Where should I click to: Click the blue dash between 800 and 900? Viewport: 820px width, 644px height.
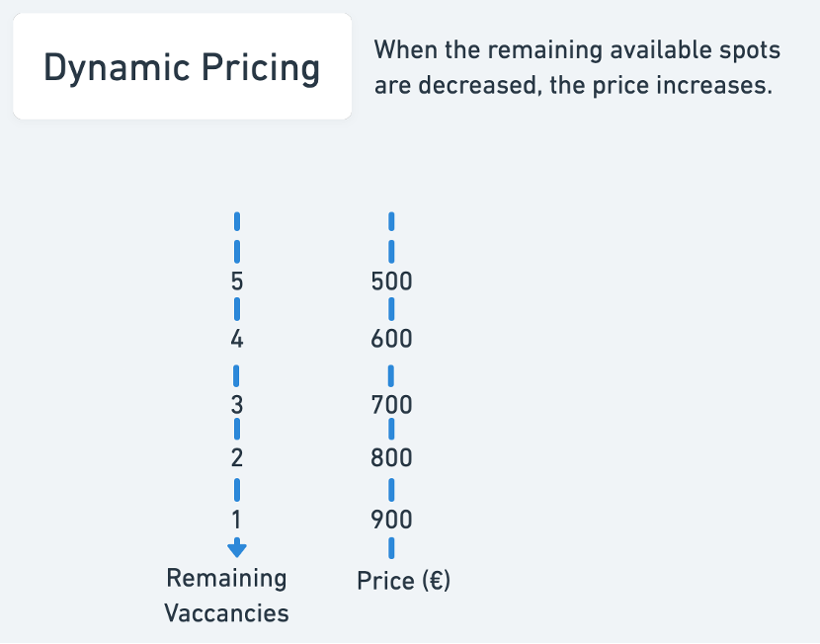click(x=391, y=488)
